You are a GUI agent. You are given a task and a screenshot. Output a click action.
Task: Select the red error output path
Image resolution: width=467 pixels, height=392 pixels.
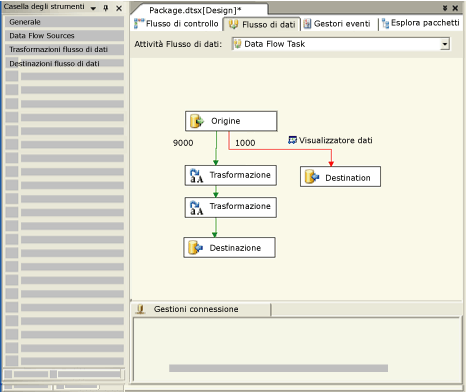[280, 149]
